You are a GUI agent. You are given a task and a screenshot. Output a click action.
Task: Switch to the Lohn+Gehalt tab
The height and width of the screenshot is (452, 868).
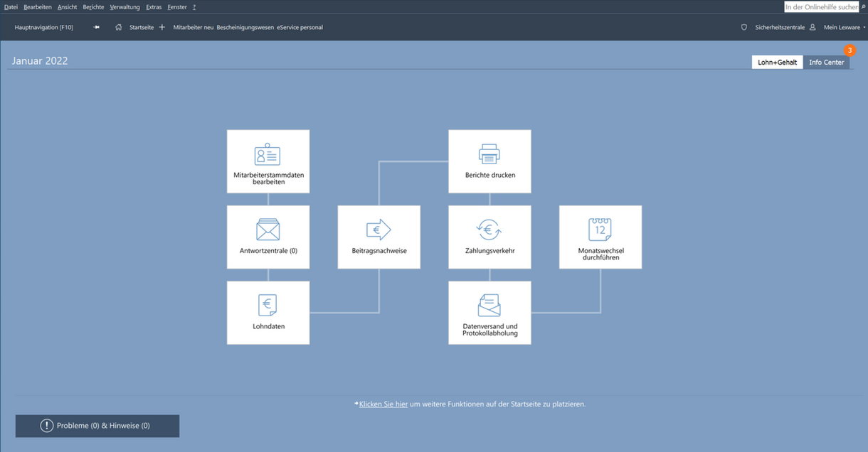(777, 62)
